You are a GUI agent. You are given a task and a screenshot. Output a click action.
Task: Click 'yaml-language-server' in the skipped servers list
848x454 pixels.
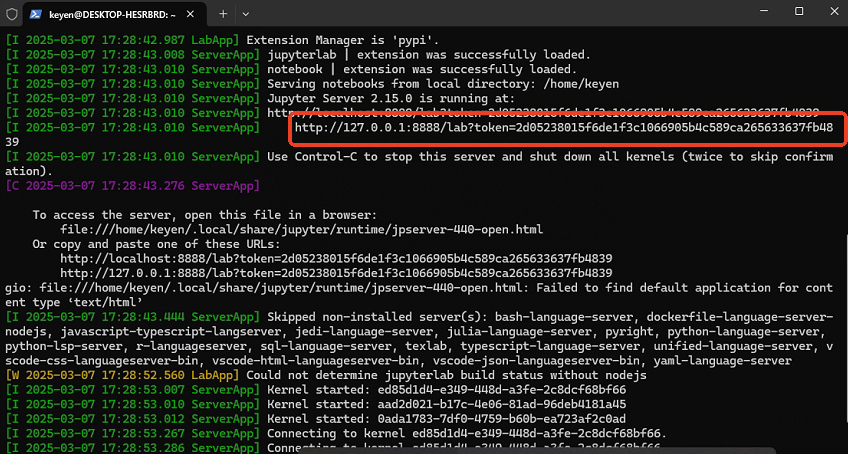(723, 360)
